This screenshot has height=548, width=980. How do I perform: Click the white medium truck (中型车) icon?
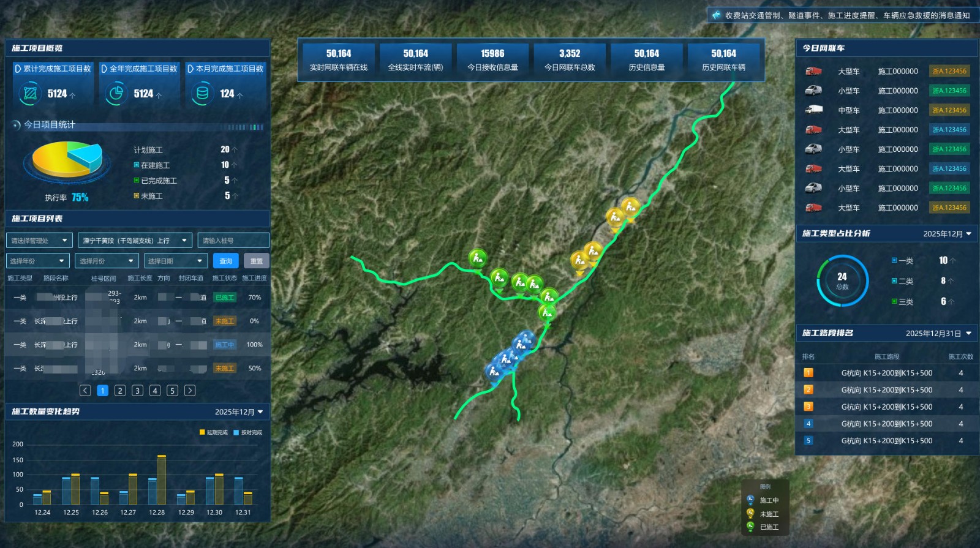pos(813,110)
